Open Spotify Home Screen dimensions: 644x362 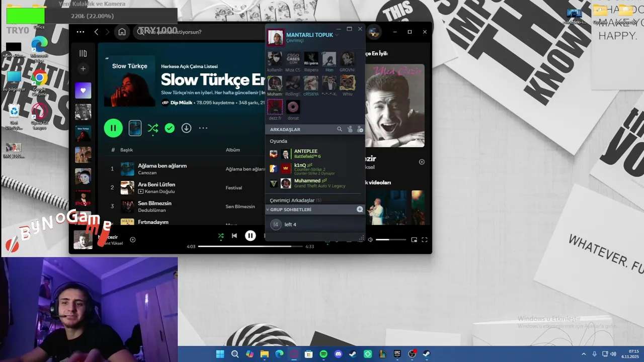point(122,32)
